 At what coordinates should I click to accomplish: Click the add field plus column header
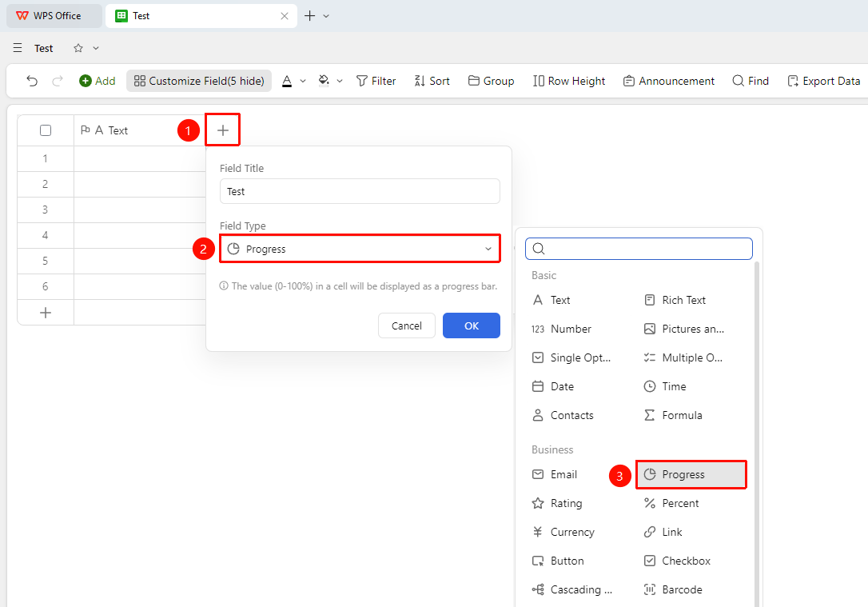click(x=222, y=130)
